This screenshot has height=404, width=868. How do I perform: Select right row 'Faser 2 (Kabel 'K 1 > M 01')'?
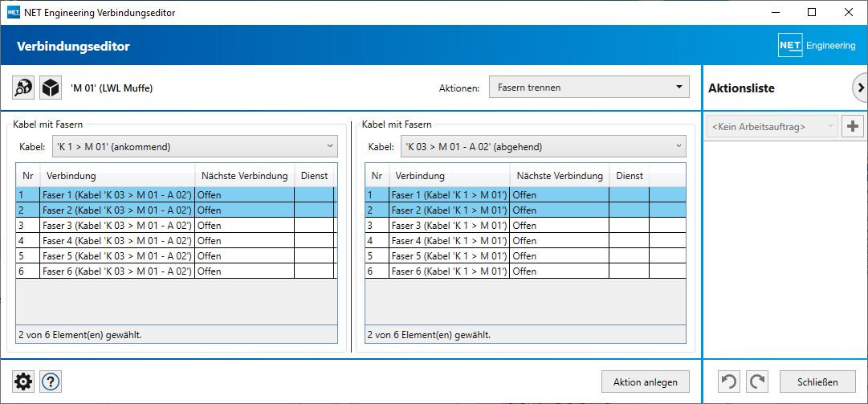(525, 210)
